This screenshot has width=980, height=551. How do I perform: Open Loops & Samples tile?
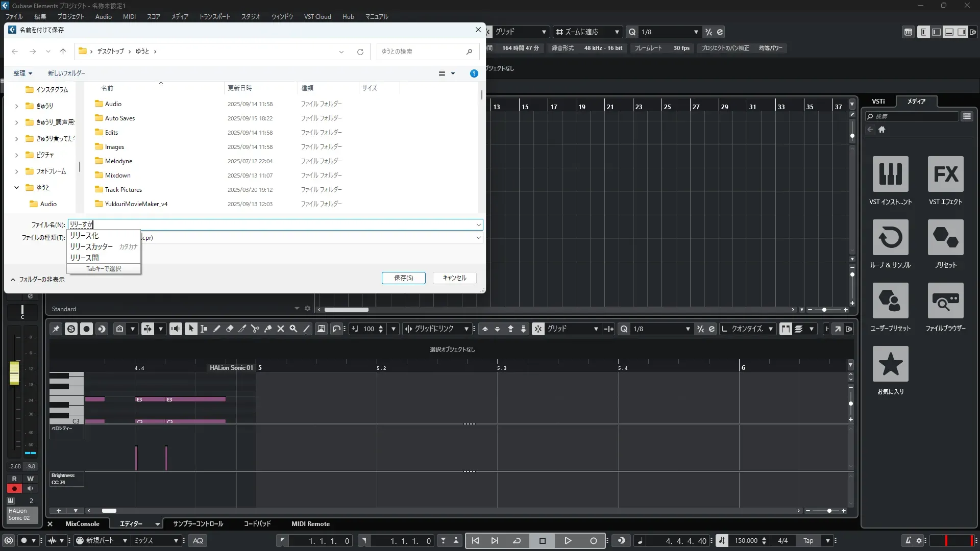[x=890, y=237]
